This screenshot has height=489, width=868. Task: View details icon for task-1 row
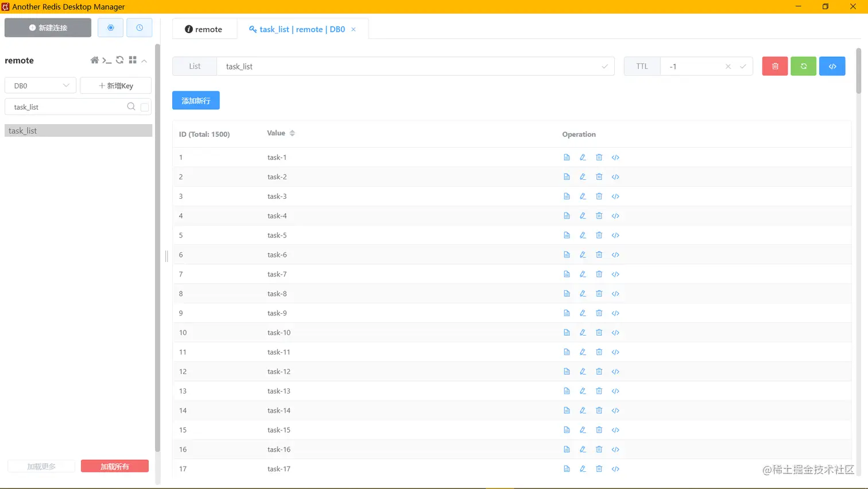[x=567, y=157]
